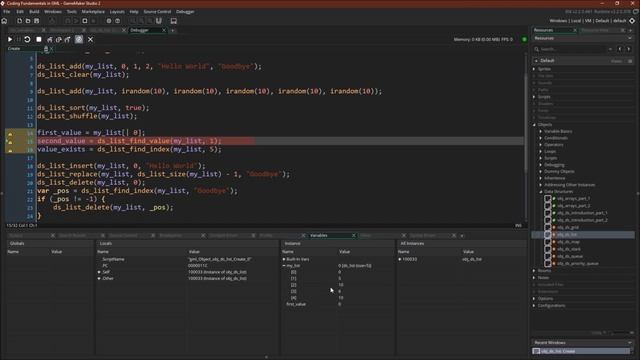Click the Continue (play) debugger button
This screenshot has height=360, width=640.
coord(10,40)
